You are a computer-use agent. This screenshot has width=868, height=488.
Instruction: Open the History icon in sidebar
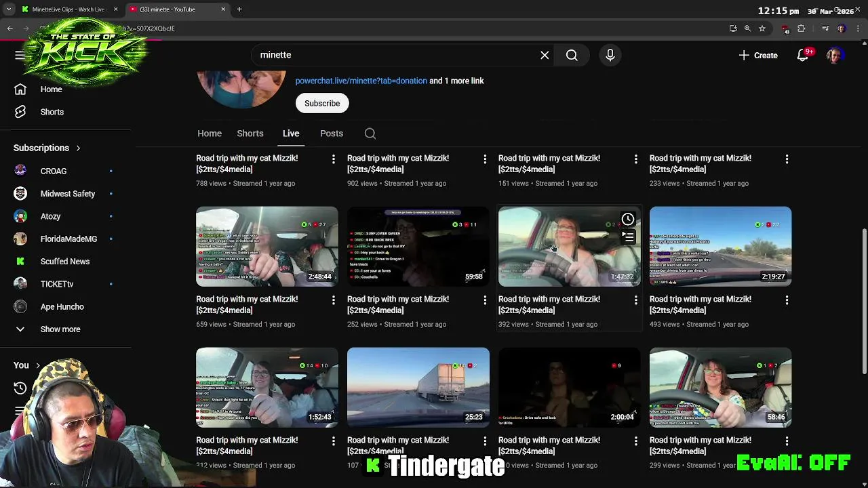(x=20, y=388)
